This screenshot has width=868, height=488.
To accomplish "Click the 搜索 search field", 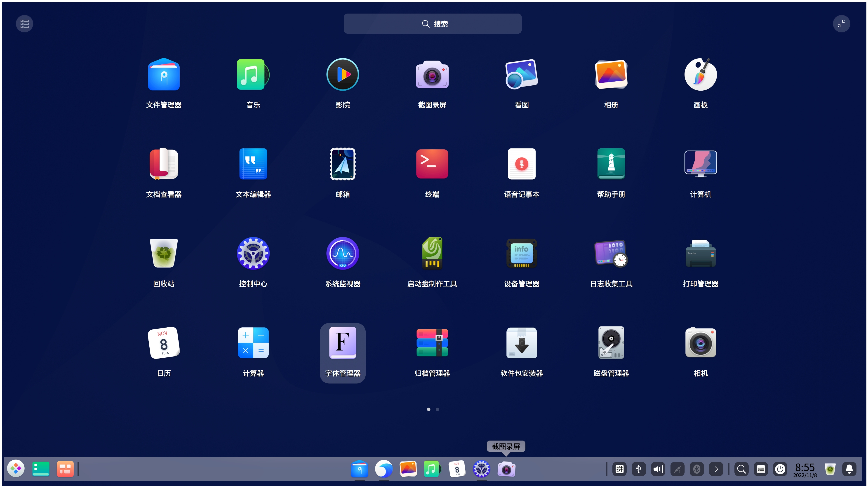I will (433, 24).
